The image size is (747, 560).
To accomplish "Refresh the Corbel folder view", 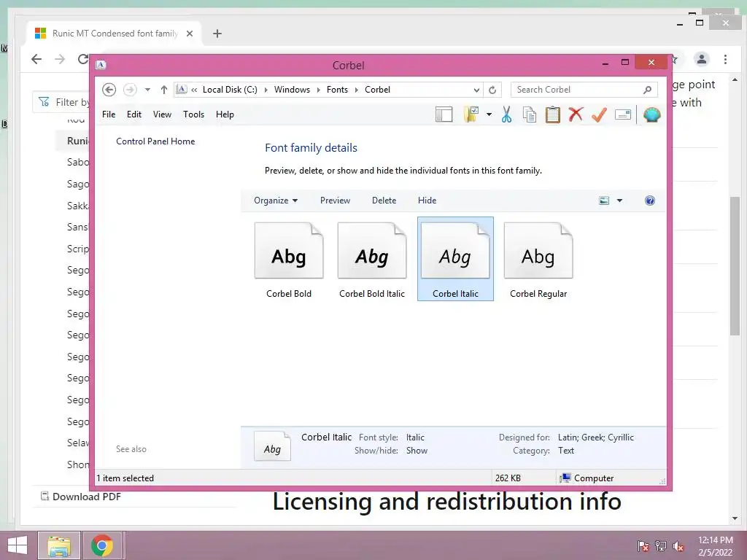I will click(x=492, y=90).
